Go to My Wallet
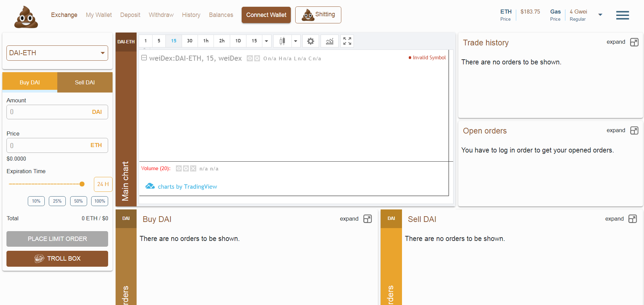The image size is (644, 305). pos(99,15)
